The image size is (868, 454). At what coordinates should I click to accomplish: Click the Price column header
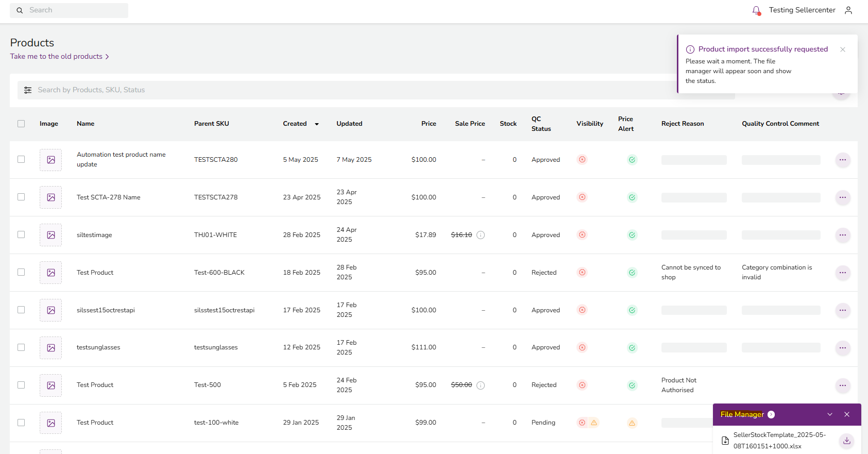pos(429,124)
